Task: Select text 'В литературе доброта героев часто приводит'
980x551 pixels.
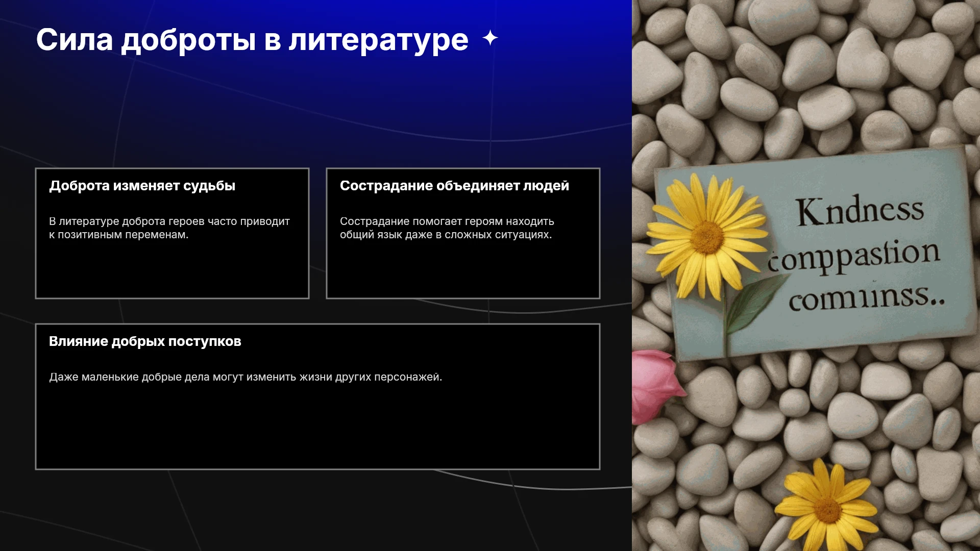Action: 169,221
